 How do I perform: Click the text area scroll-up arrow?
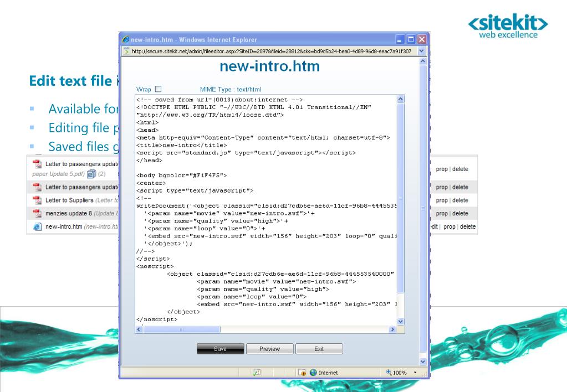[400, 99]
